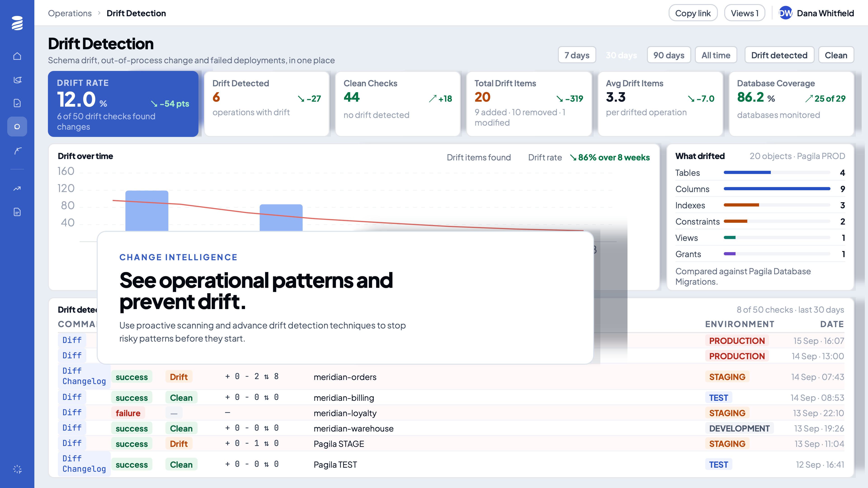Viewport: 868px width, 488px height.
Task: Click the first chart bar
Action: [x=146, y=211]
